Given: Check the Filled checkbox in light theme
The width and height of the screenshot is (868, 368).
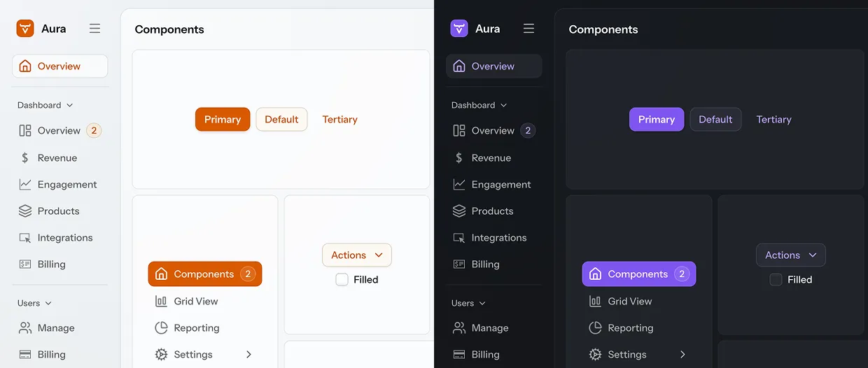Looking at the screenshot, I should [342, 280].
